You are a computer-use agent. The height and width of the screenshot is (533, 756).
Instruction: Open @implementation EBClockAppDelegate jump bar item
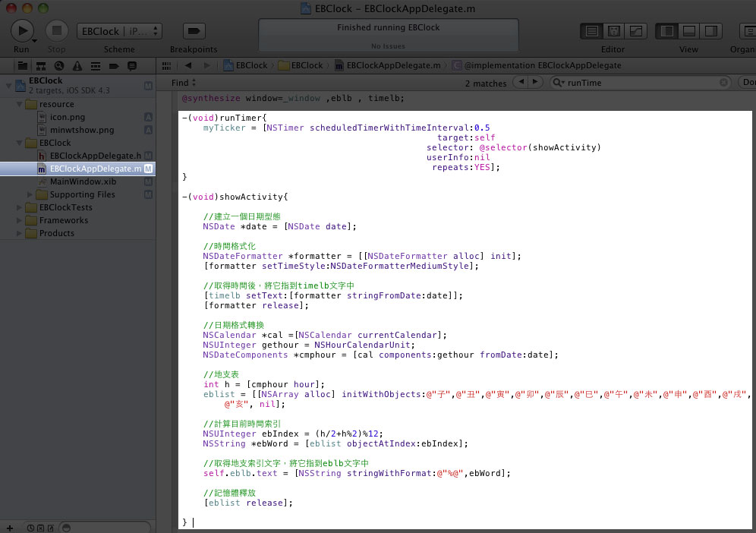[537, 65]
